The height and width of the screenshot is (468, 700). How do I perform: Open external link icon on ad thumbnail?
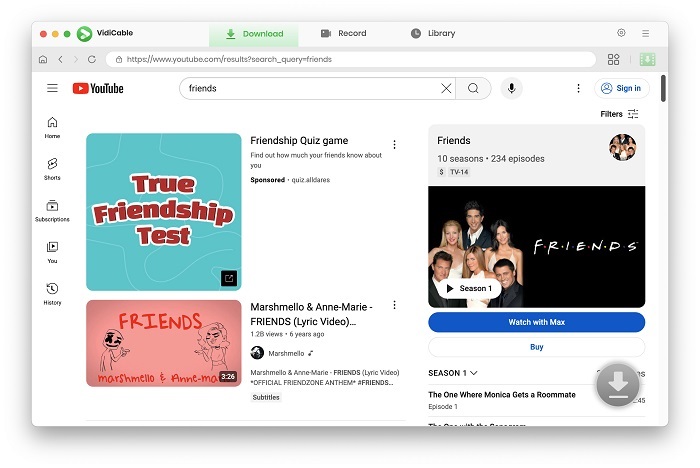(229, 278)
